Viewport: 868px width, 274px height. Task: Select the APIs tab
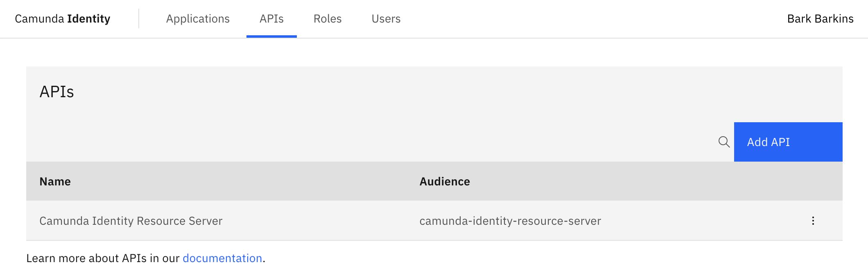click(x=271, y=19)
